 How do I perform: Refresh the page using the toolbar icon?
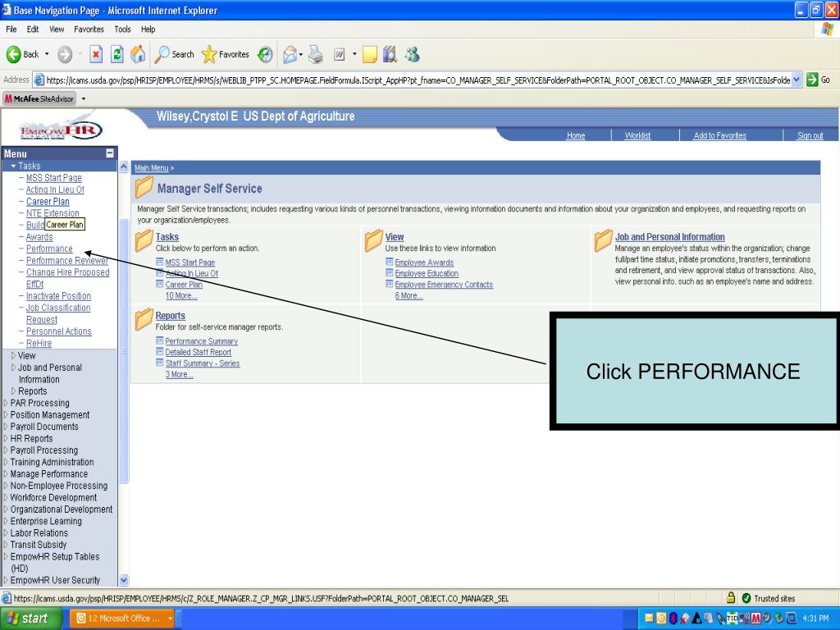[116, 54]
